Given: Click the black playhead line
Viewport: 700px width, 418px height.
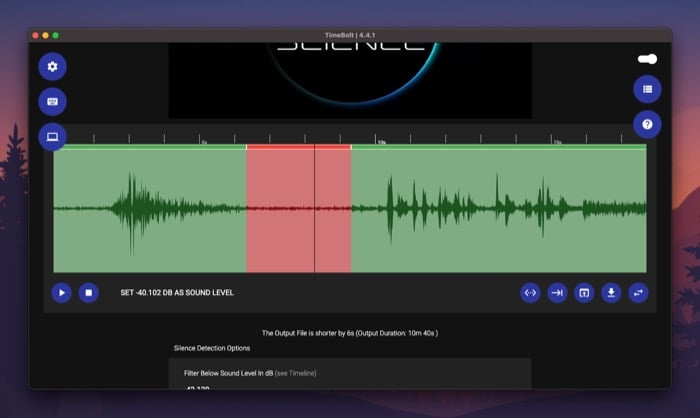Looking at the screenshot, I should (x=314, y=209).
